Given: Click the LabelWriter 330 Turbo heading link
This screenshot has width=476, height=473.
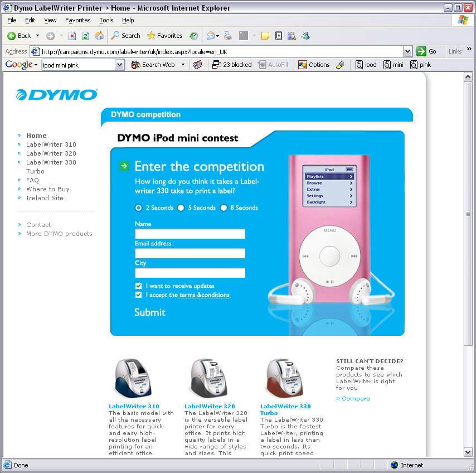Looking at the screenshot, I should coord(285,409).
